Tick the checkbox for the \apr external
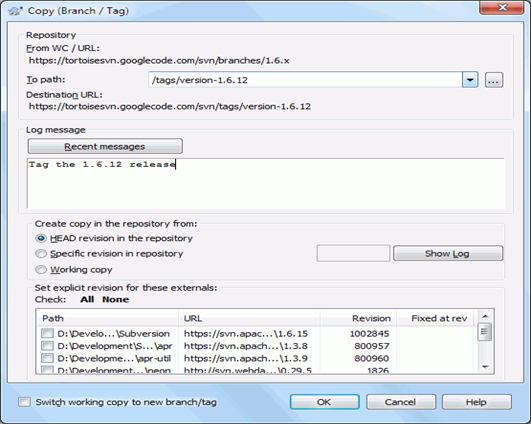Screen dimensions: 531x424 pyautogui.click(x=47, y=346)
